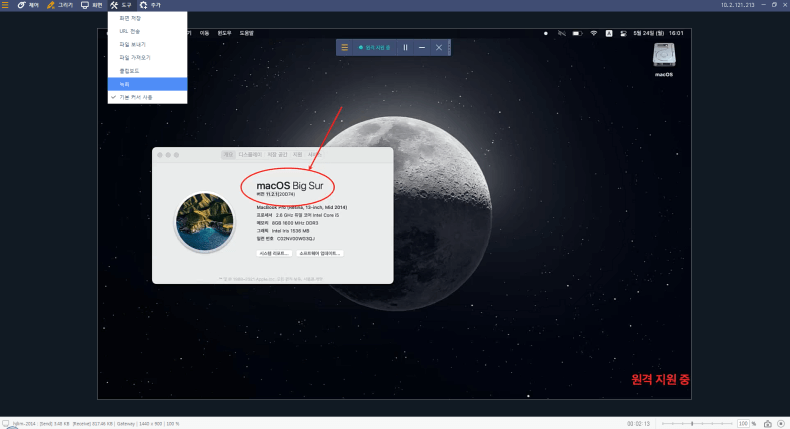Click the serial number C02NV00W03QJ

(296, 239)
